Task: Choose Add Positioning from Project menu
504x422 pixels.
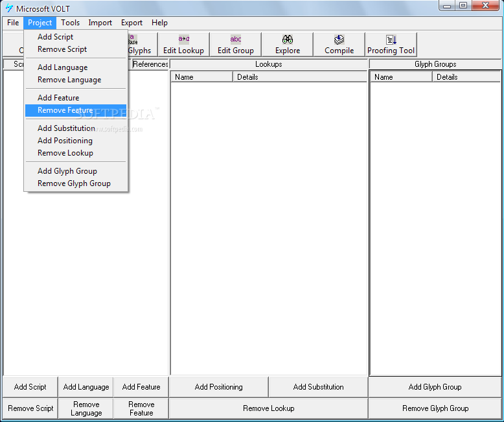Action: pyautogui.click(x=76, y=141)
